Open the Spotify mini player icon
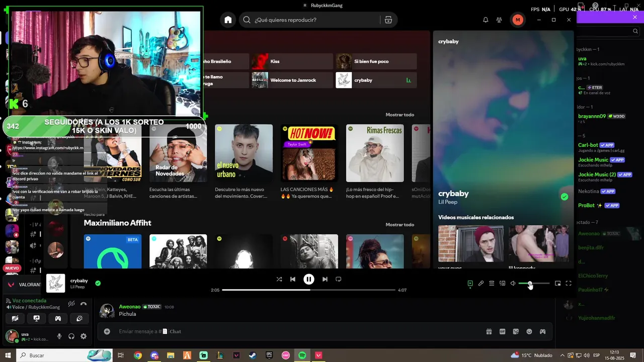 [557, 284]
